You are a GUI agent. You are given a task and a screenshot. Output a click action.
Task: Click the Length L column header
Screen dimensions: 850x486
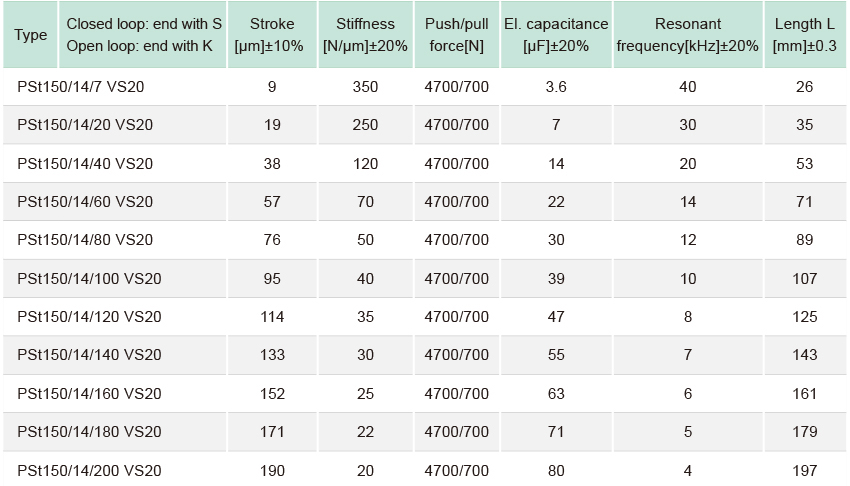click(805, 35)
